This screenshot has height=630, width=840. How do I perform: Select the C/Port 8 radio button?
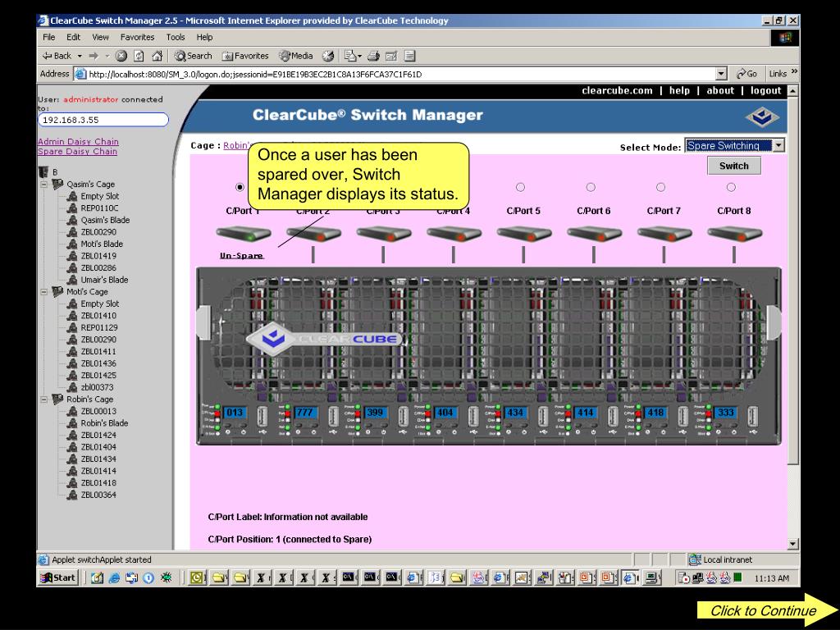(x=731, y=187)
